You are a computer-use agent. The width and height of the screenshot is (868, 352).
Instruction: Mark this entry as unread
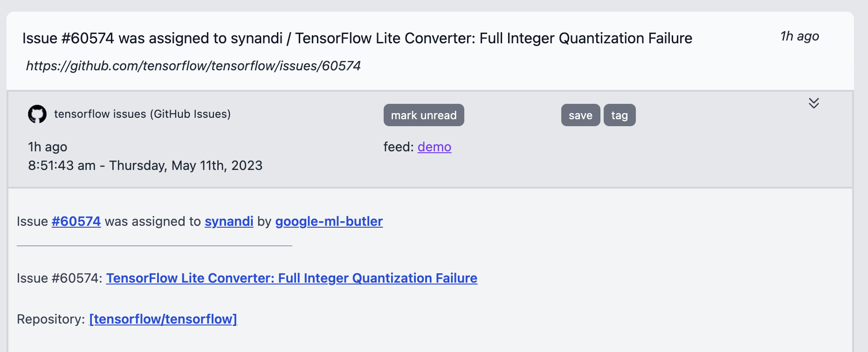pos(424,115)
